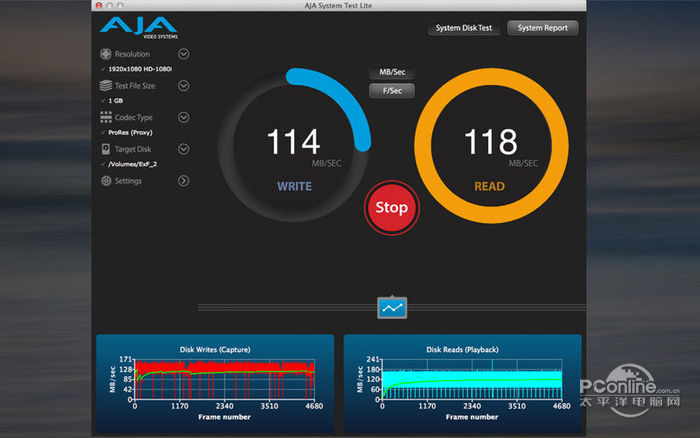This screenshot has height=438, width=700.
Task: Click the Disk Reads (Playback) title
Action: [462, 350]
